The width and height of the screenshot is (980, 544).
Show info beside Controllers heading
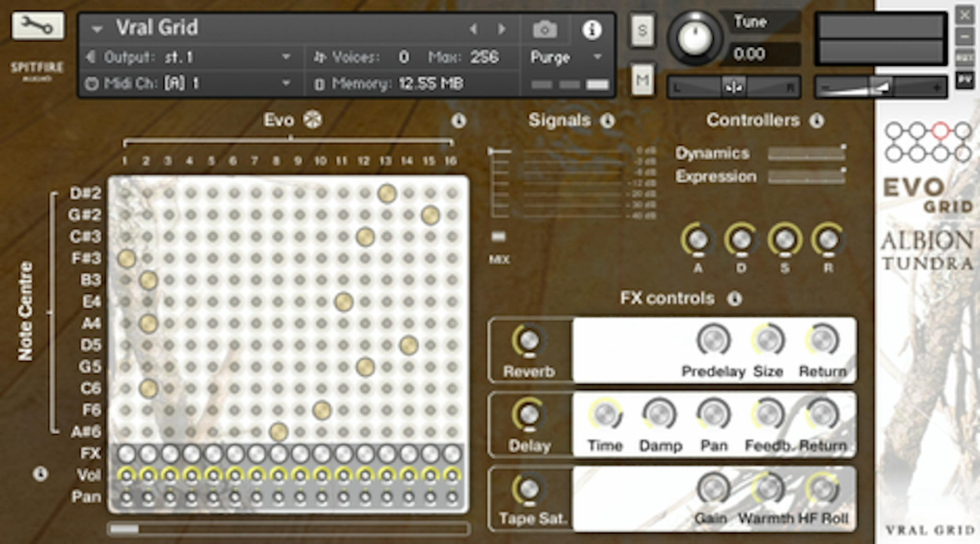click(x=816, y=121)
